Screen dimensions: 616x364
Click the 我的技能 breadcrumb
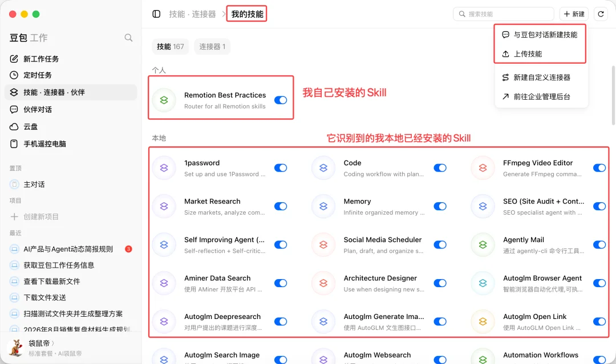(x=247, y=14)
